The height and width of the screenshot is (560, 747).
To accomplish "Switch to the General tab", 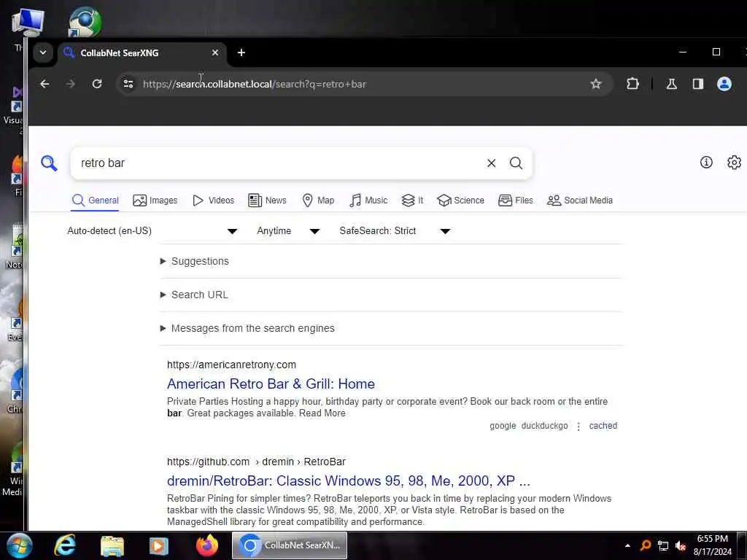I will [95, 201].
